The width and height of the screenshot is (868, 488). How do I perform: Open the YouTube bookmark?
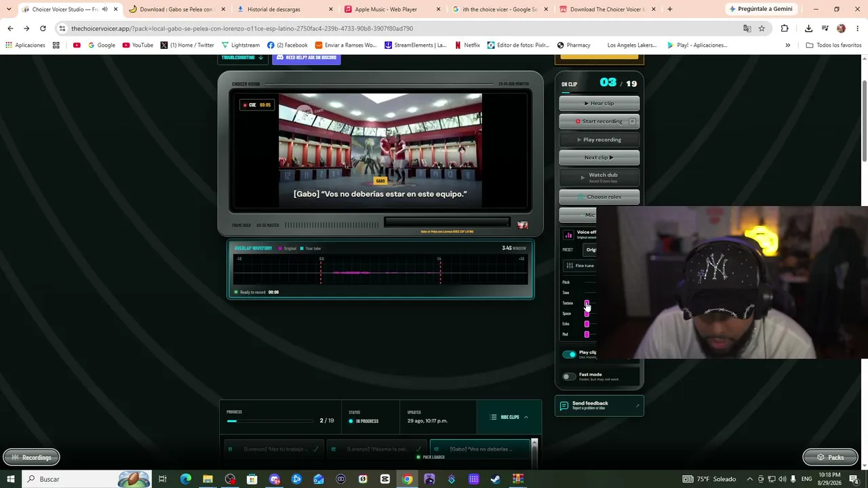pos(138,45)
